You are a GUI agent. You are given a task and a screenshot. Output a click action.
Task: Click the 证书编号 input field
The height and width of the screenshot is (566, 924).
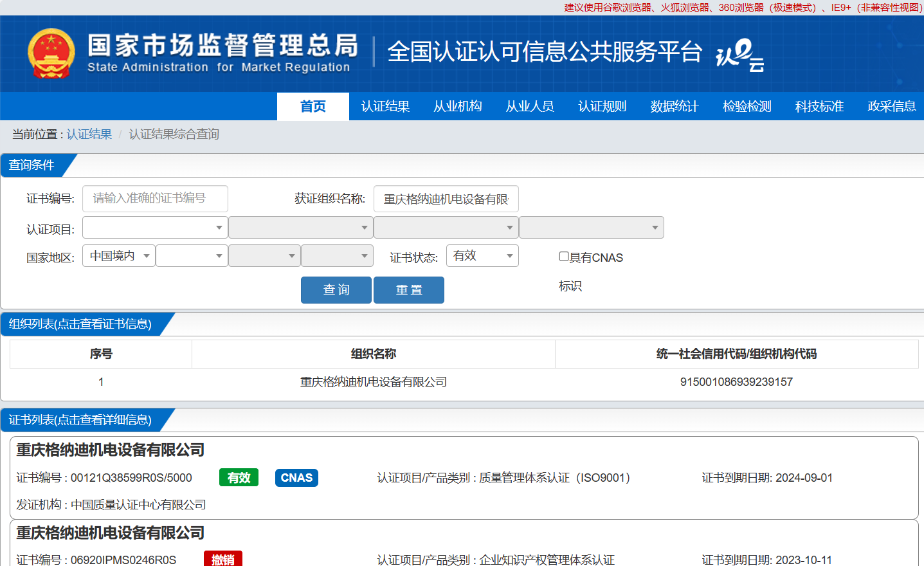[x=155, y=199]
